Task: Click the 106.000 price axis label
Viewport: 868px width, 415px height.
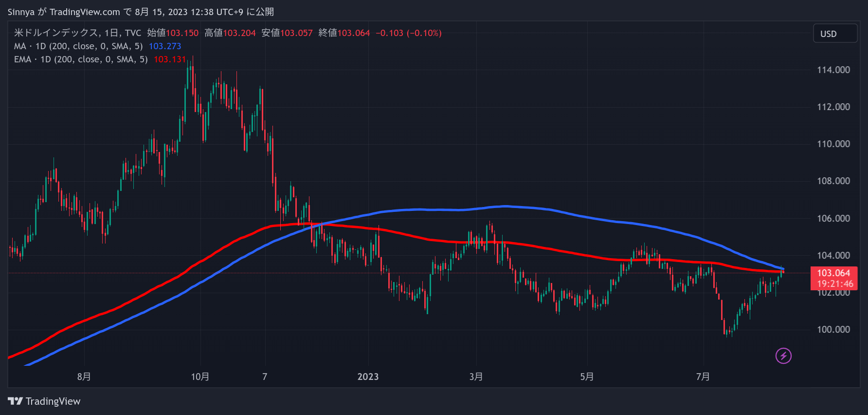Action: (x=833, y=219)
